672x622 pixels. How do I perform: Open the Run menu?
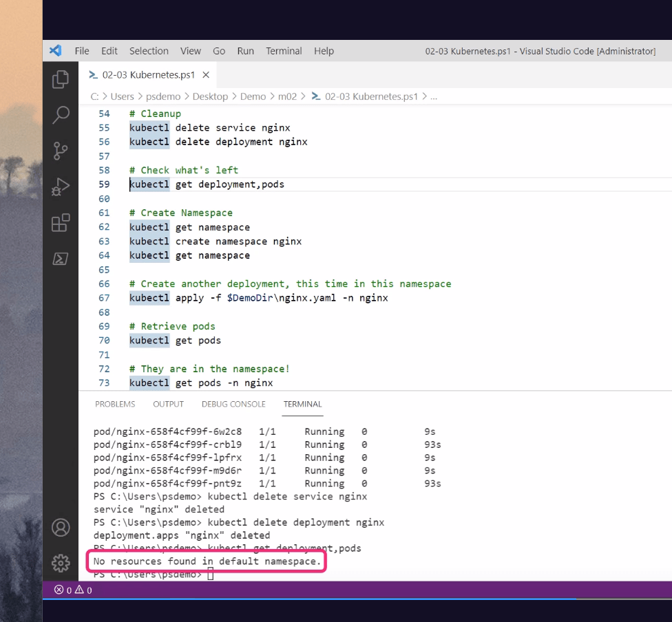point(246,51)
